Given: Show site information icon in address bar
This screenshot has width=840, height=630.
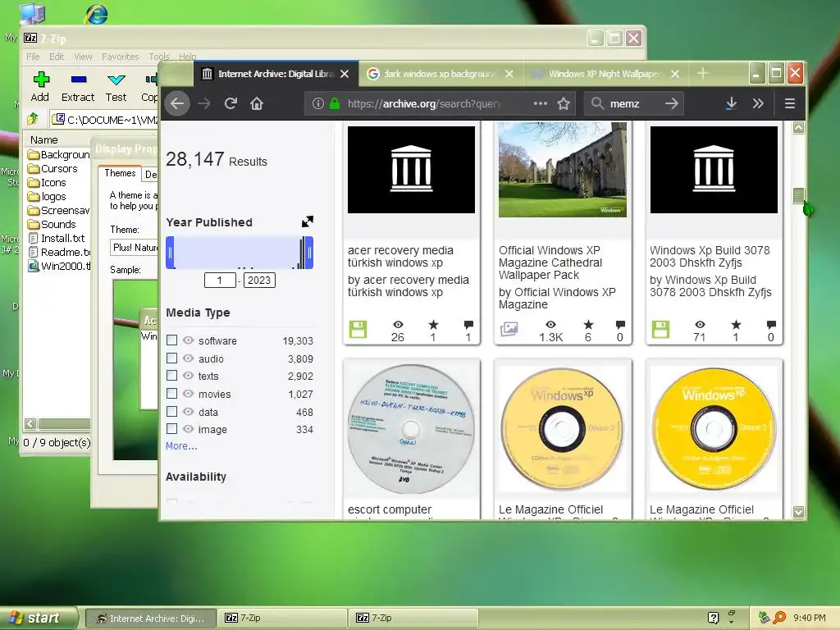Looking at the screenshot, I should [318, 103].
